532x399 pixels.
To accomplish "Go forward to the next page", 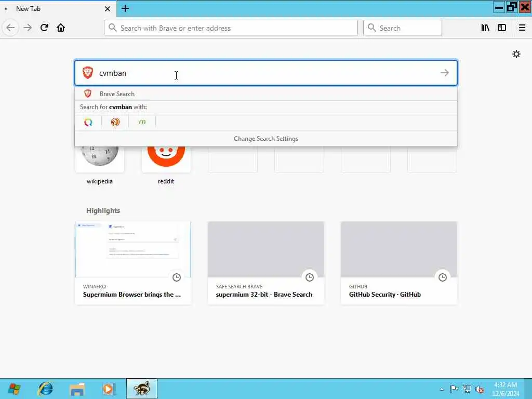I will coord(28,28).
